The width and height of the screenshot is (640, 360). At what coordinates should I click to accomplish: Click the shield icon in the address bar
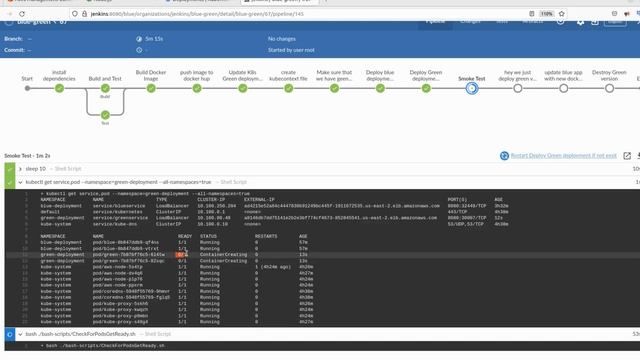point(75,14)
